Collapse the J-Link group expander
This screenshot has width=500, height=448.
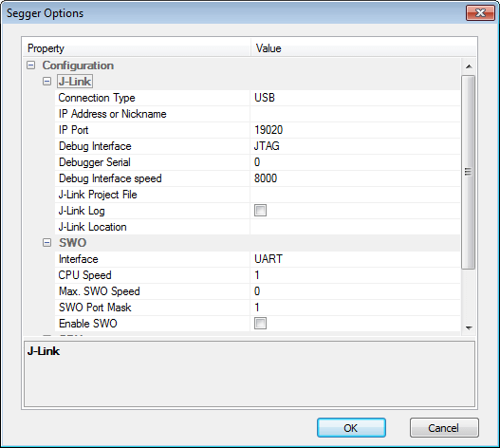click(46, 82)
